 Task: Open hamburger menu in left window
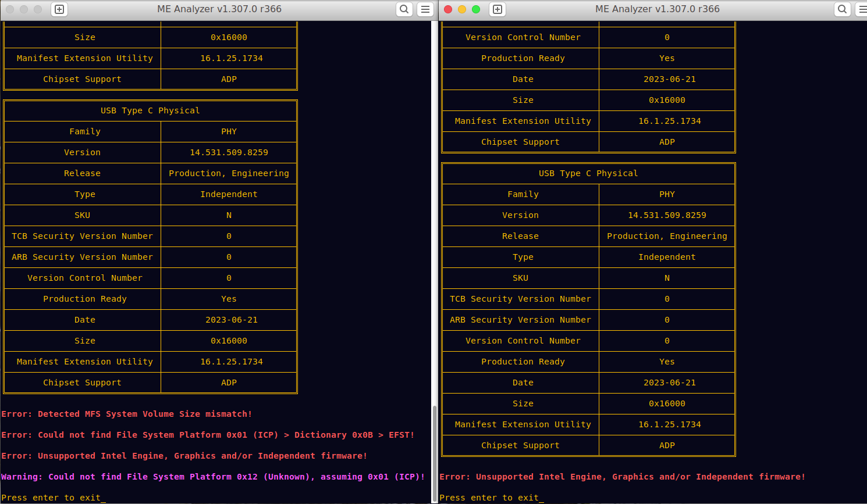coord(425,9)
